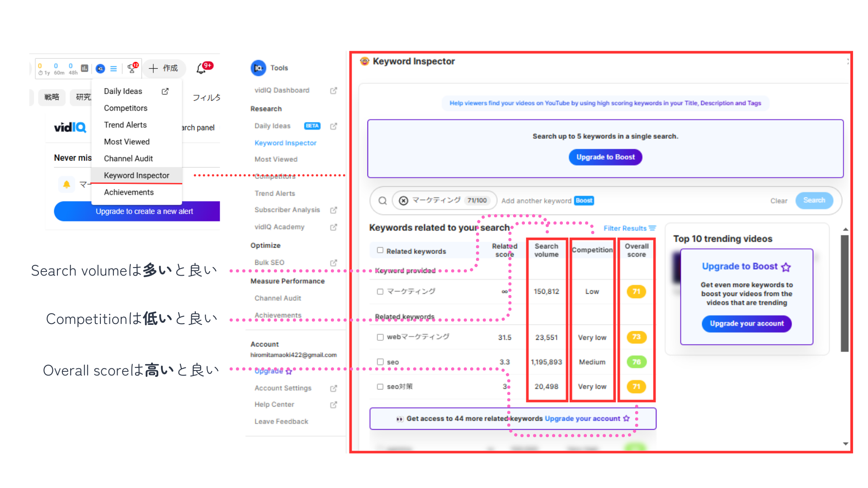Click the search magnifier icon in keyword box
The height and width of the screenshot is (488, 868).
coord(382,201)
